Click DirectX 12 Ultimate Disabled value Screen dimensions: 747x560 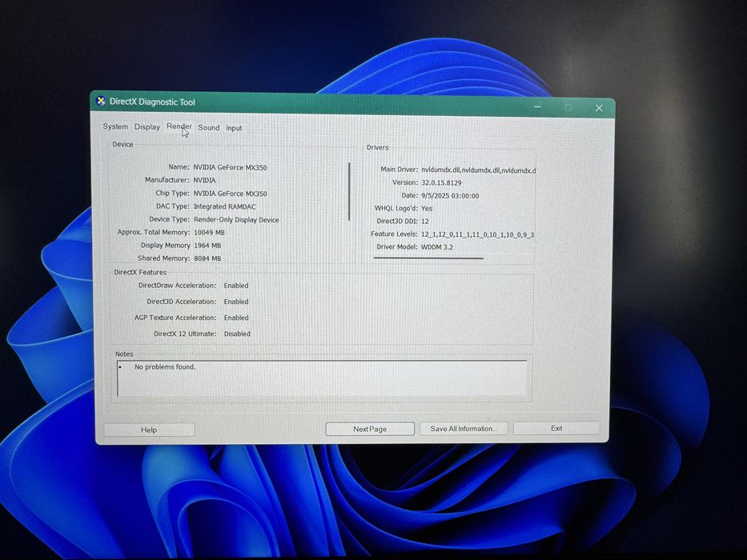coord(237,334)
